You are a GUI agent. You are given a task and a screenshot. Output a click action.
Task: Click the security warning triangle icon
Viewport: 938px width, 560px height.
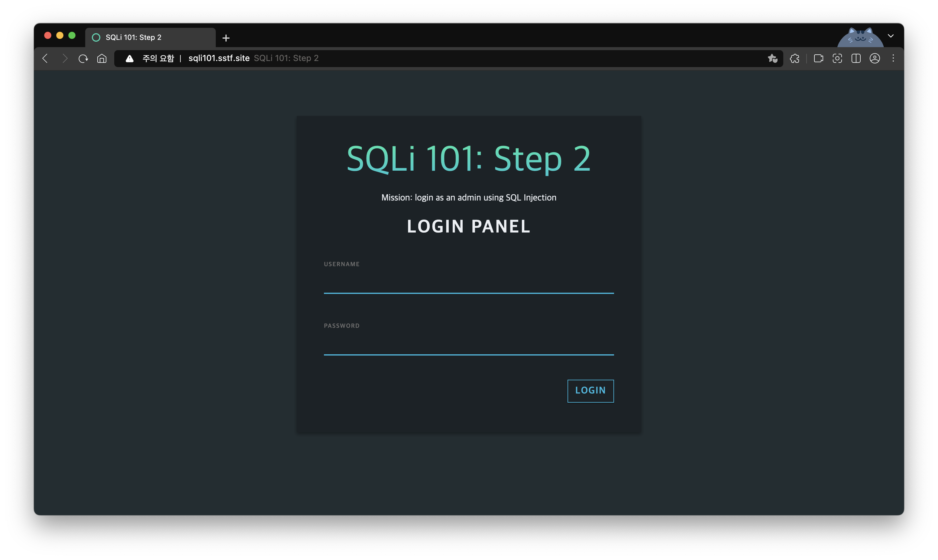[x=129, y=59]
